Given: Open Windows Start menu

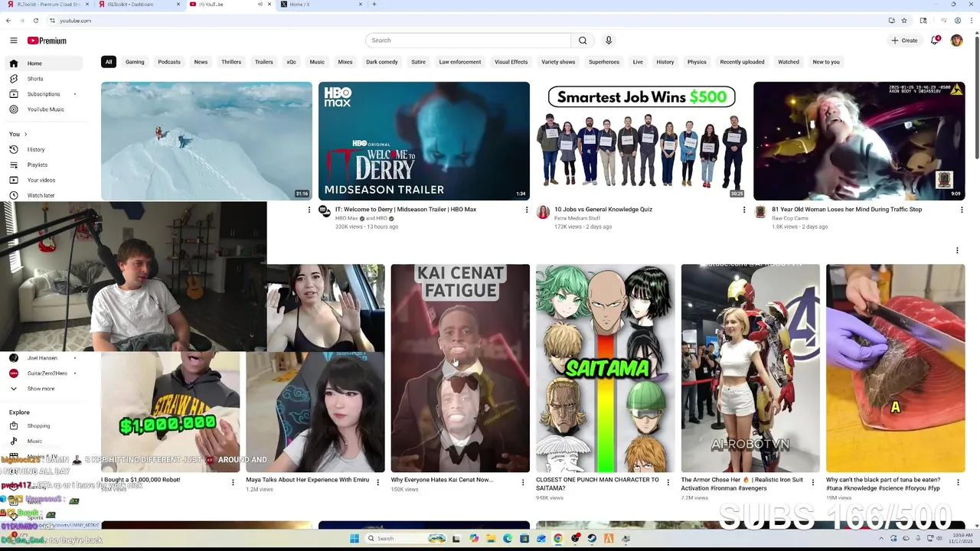Looking at the screenshot, I should [x=354, y=538].
